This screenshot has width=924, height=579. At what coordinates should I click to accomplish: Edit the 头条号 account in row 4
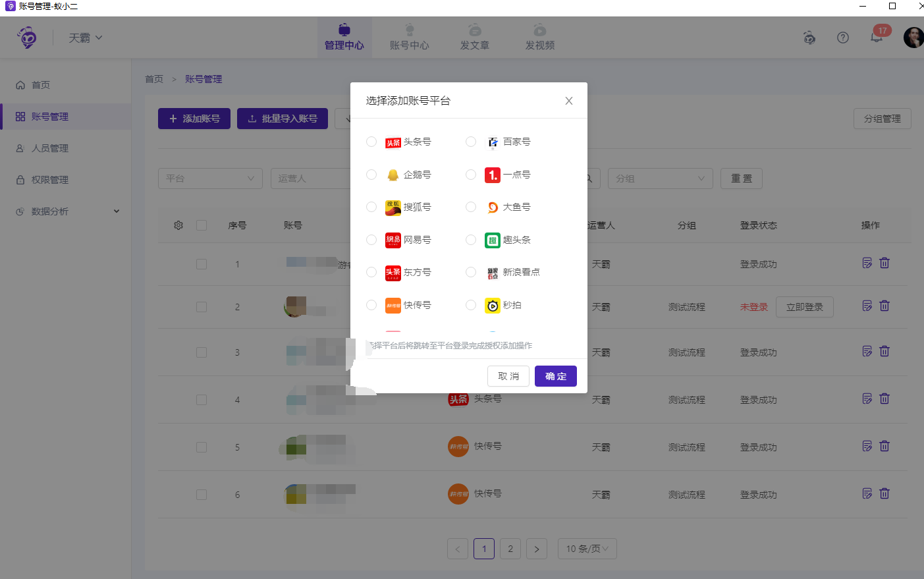point(867,399)
